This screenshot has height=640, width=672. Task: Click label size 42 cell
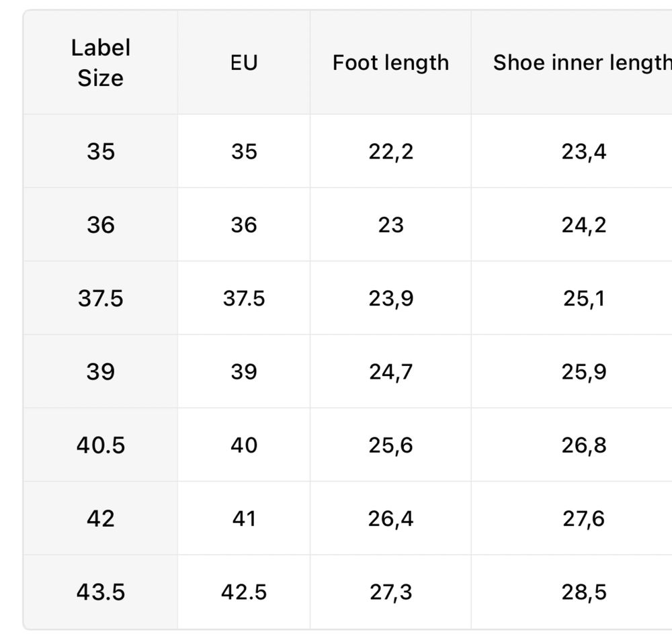(x=101, y=518)
